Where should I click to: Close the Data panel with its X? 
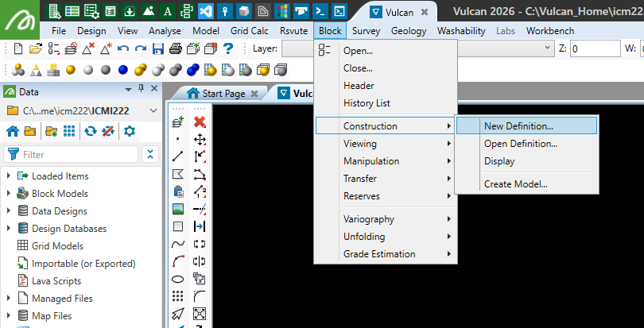pos(154,88)
